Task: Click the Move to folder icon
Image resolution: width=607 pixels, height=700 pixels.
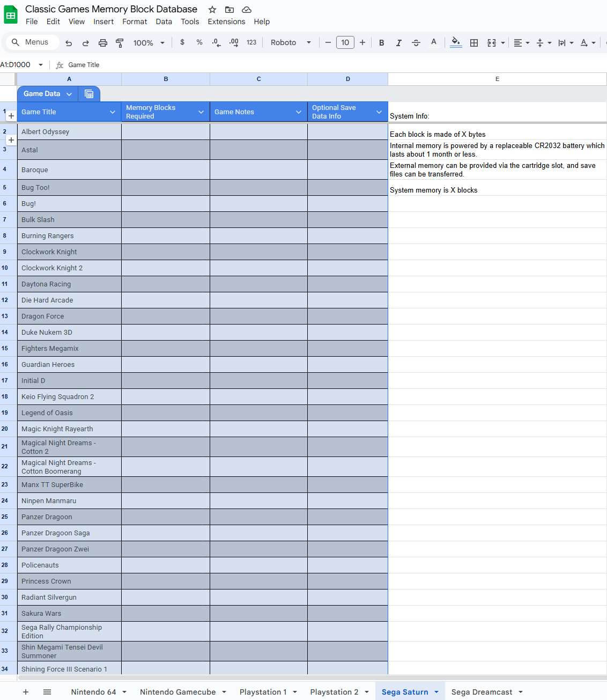Action: click(230, 10)
